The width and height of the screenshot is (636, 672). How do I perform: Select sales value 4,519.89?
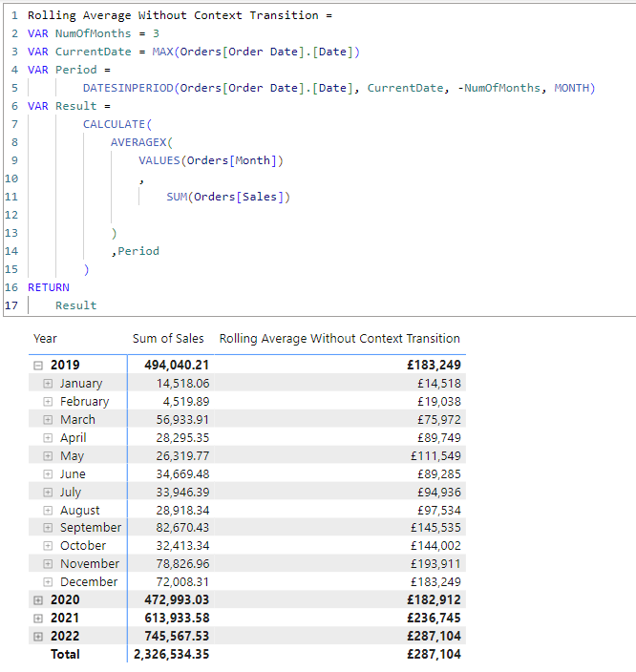point(186,402)
